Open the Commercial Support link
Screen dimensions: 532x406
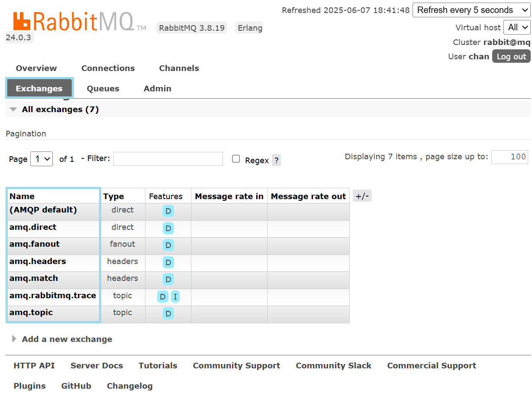432,366
